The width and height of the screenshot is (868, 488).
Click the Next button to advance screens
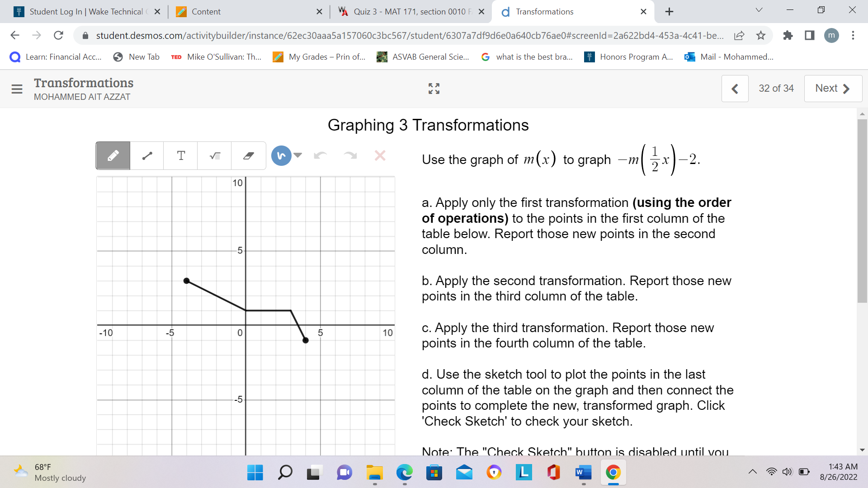point(833,88)
